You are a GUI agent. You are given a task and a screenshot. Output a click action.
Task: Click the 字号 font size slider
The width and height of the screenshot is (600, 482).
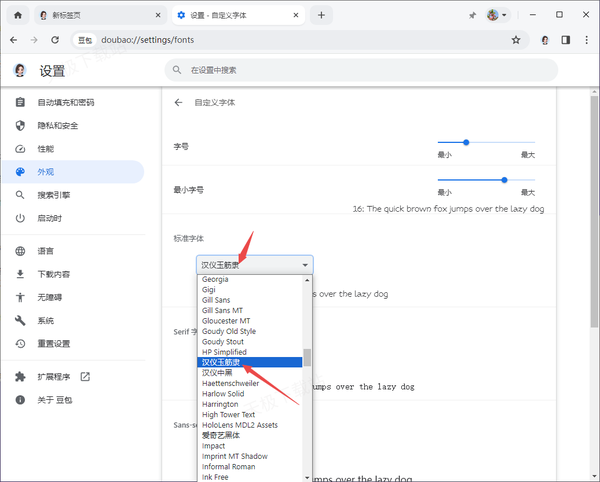tap(486, 142)
